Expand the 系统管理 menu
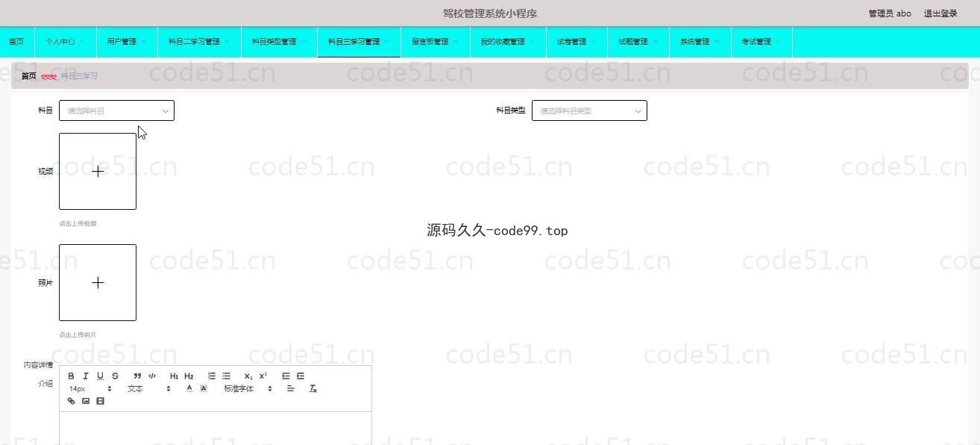 click(700, 42)
